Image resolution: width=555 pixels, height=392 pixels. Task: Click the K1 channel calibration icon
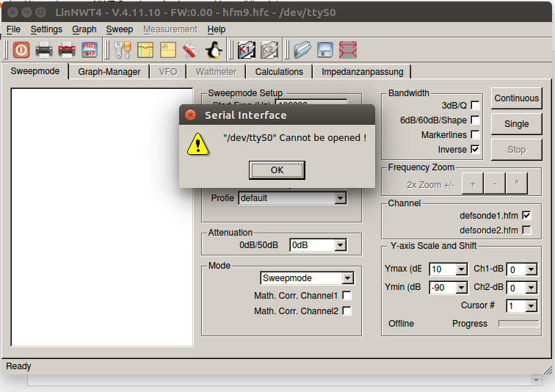[x=247, y=50]
